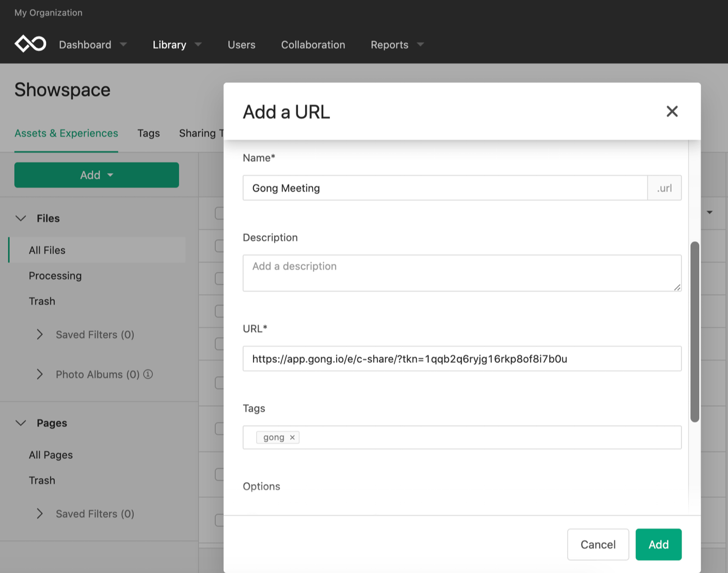This screenshot has height=573, width=728.
Task: Close the Add a URL dialog
Action: click(x=672, y=111)
